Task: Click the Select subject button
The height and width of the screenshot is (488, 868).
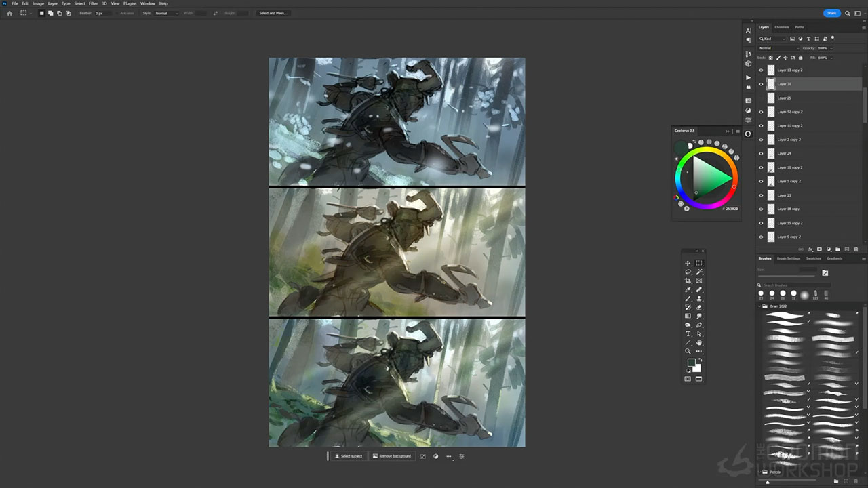Action: (x=349, y=456)
